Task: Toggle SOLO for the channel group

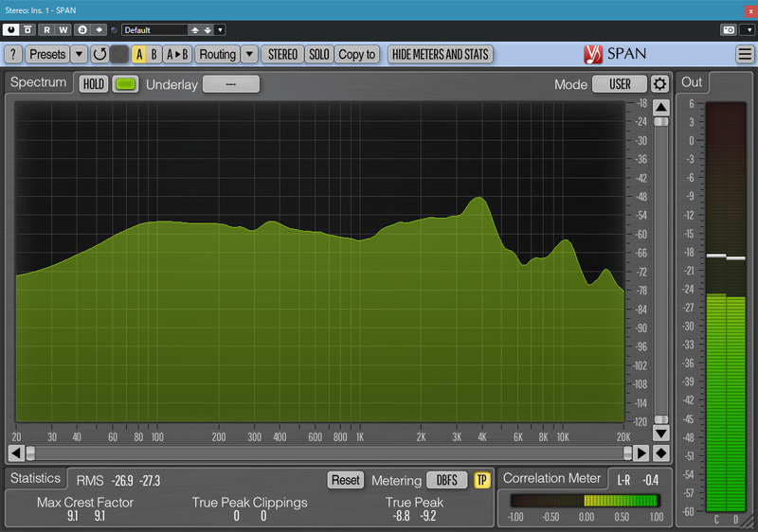Action: pos(319,54)
